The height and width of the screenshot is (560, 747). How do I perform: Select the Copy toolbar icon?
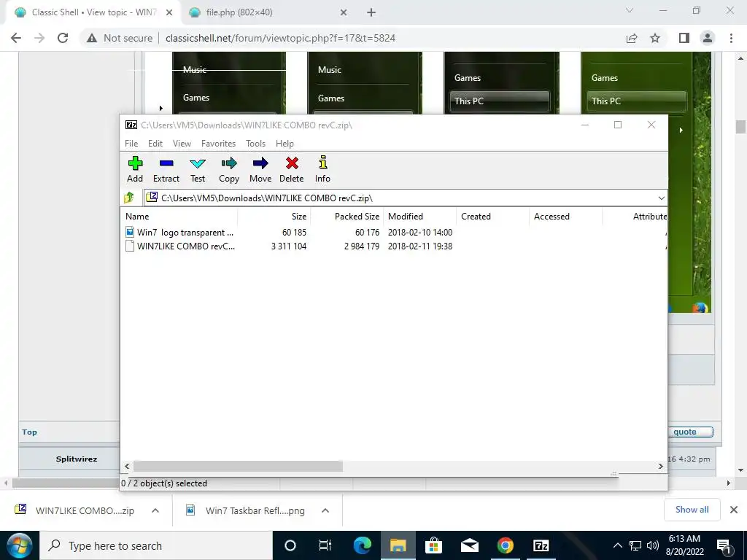coord(229,163)
